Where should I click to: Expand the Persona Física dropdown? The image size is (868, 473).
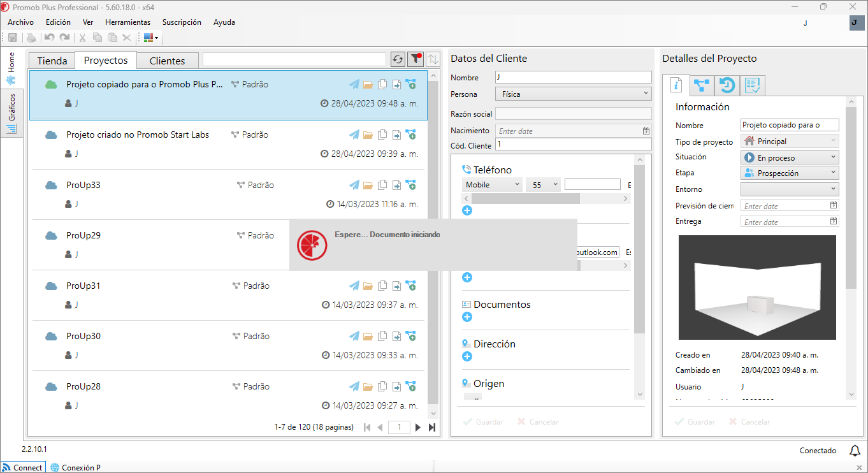[573, 94]
